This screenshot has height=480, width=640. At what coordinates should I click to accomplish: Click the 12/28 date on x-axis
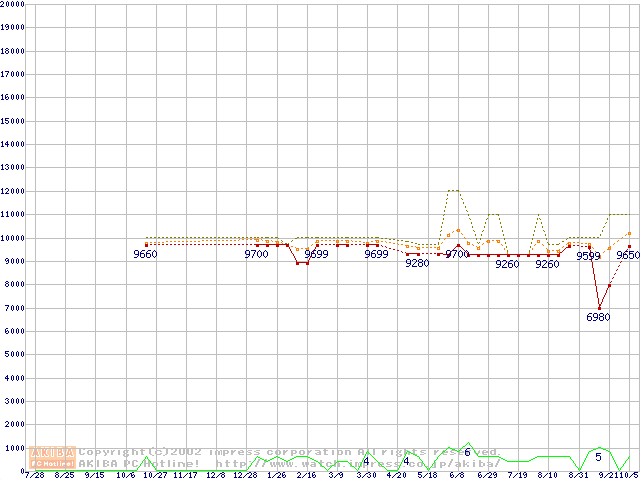245,476
